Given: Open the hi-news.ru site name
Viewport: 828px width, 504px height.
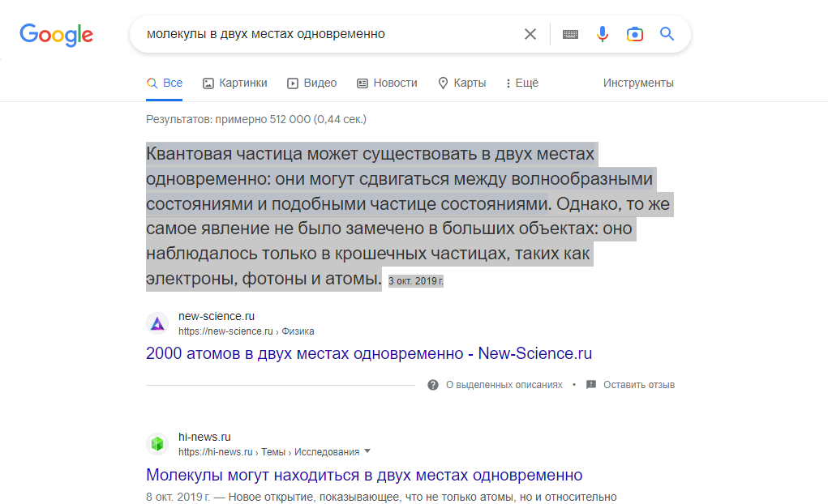Looking at the screenshot, I should 204,437.
